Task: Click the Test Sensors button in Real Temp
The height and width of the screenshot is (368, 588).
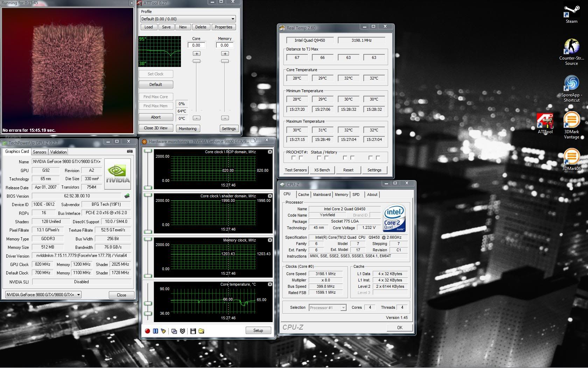Action: point(296,170)
